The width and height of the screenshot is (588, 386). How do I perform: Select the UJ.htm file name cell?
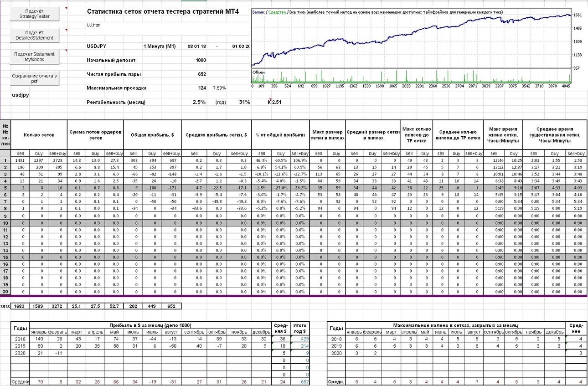tap(93, 25)
